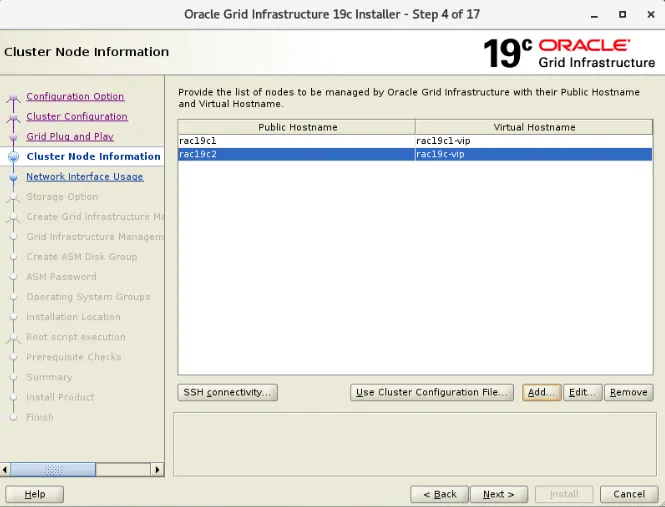This screenshot has width=665, height=507.
Task: Click Use Cluster Configuration File button
Action: pyautogui.click(x=432, y=392)
